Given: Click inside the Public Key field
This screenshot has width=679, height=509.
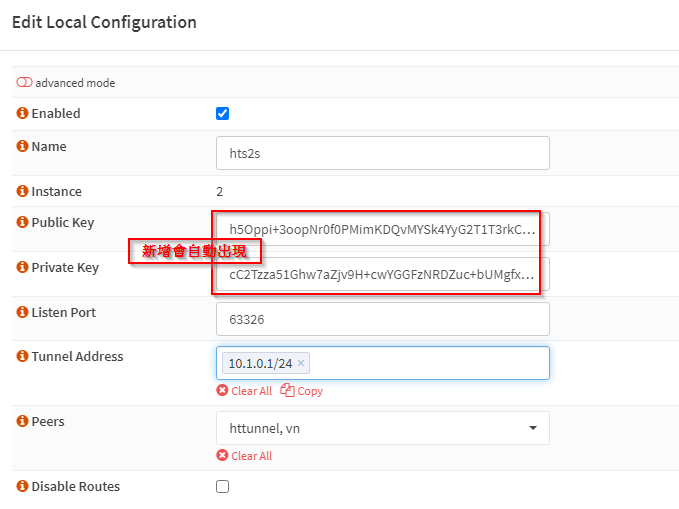Looking at the screenshot, I should [x=383, y=229].
